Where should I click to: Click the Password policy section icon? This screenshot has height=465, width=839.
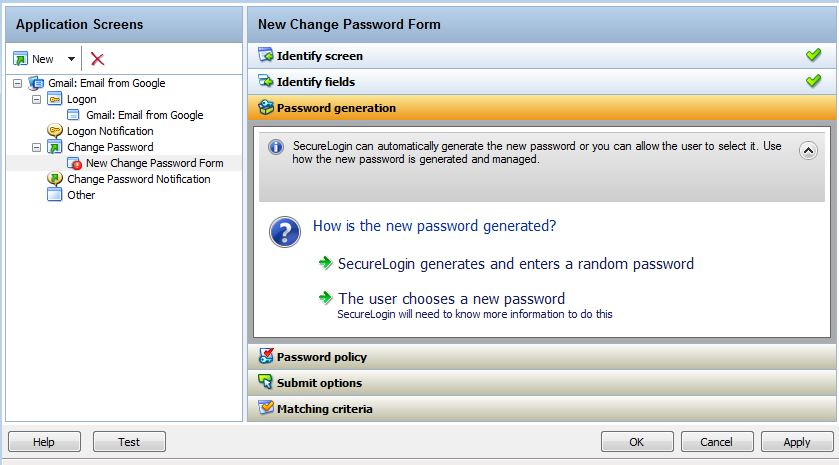[x=266, y=356]
